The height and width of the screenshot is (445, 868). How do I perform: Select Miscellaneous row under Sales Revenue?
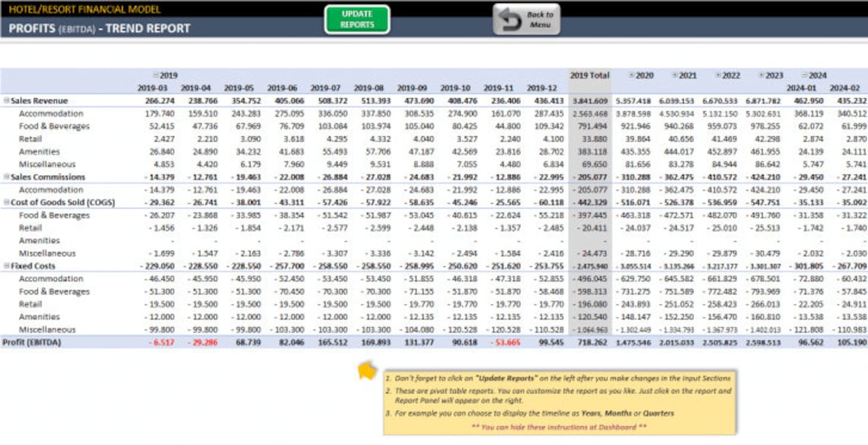(47, 164)
